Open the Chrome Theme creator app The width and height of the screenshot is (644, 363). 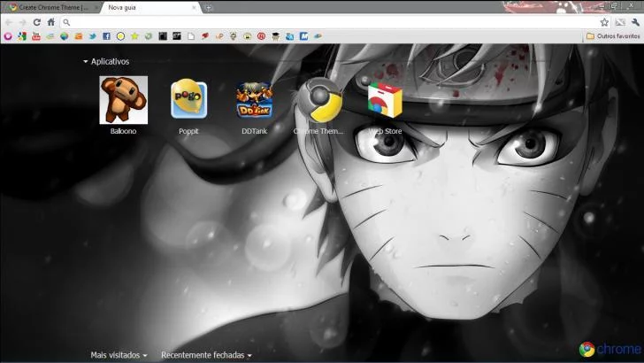[319, 100]
